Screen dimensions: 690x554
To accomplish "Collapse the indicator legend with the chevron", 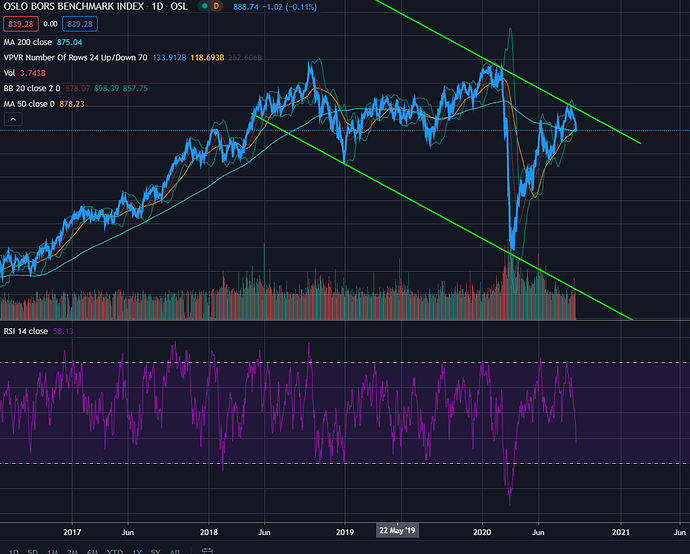I will (x=13, y=119).
